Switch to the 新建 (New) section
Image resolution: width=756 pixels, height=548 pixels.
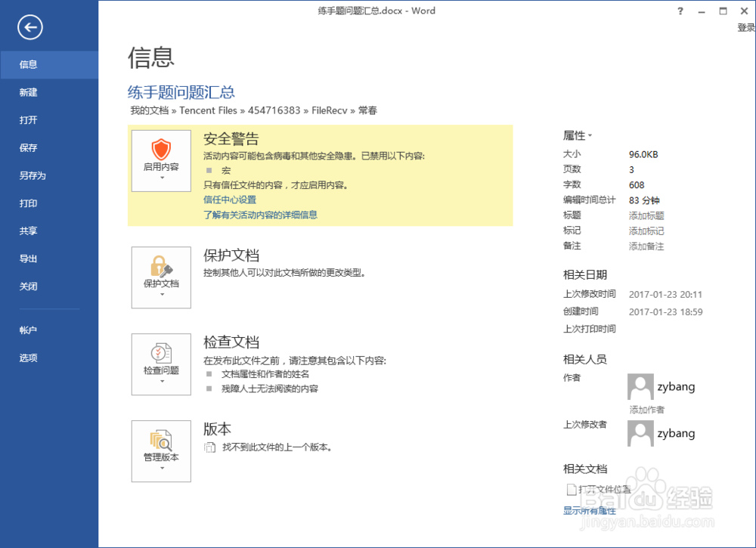click(x=28, y=92)
